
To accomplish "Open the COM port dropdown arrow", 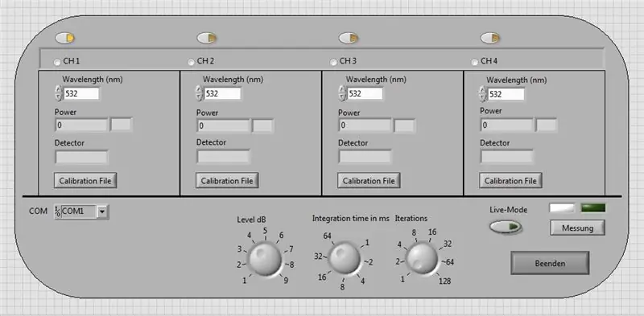I will pyautogui.click(x=102, y=211).
